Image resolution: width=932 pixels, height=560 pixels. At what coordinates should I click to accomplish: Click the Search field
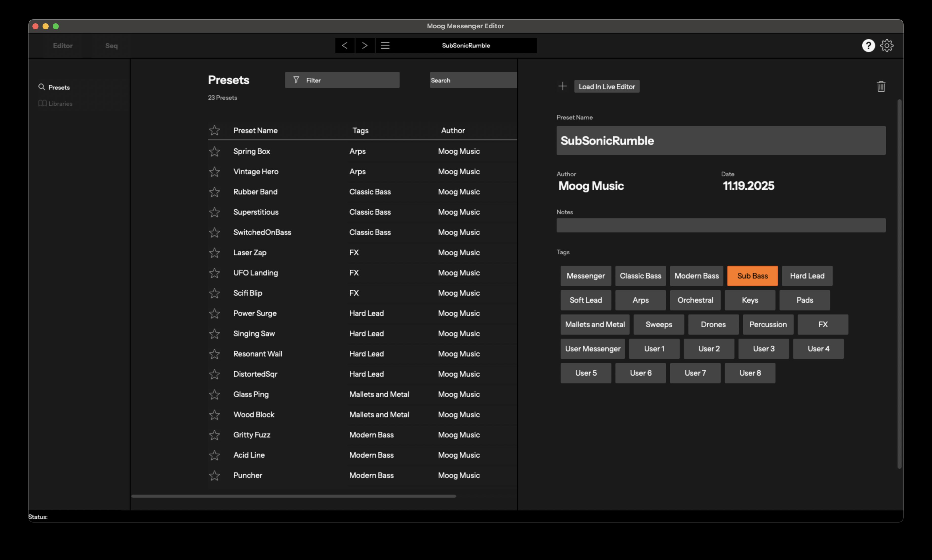[x=473, y=80]
